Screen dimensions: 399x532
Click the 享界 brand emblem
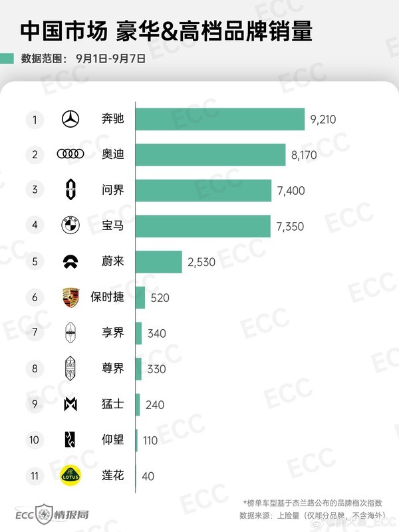(70, 332)
